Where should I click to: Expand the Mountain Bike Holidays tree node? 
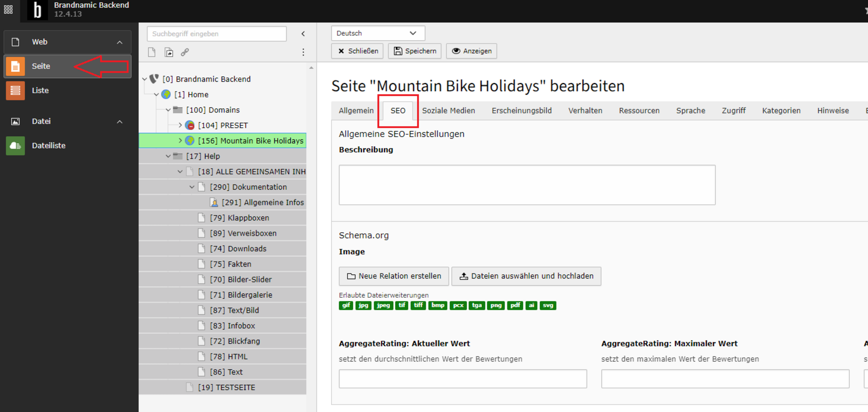pos(180,140)
